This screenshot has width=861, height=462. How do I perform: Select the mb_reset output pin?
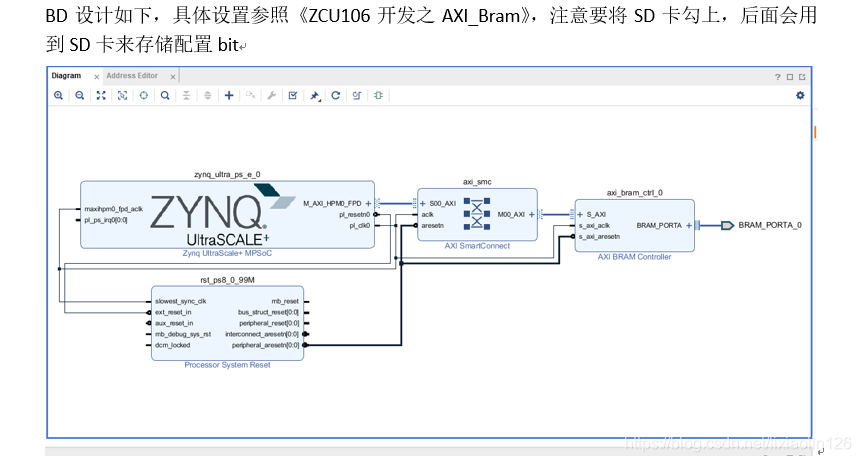285,301
